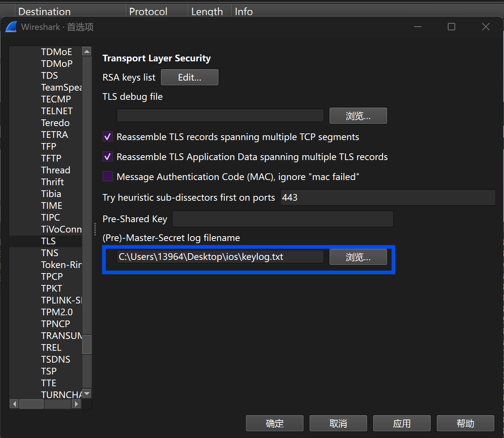Click the 应用 (Apply) button
This screenshot has width=504, height=438.
click(x=402, y=423)
